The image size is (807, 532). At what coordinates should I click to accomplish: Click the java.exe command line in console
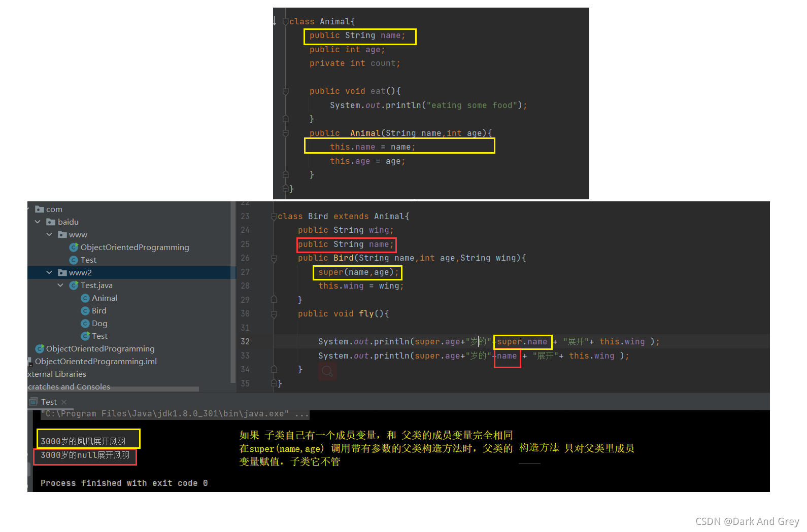click(175, 414)
